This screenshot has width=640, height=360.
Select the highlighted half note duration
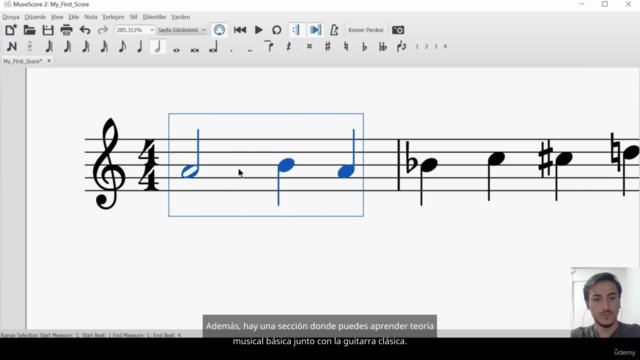click(158, 47)
